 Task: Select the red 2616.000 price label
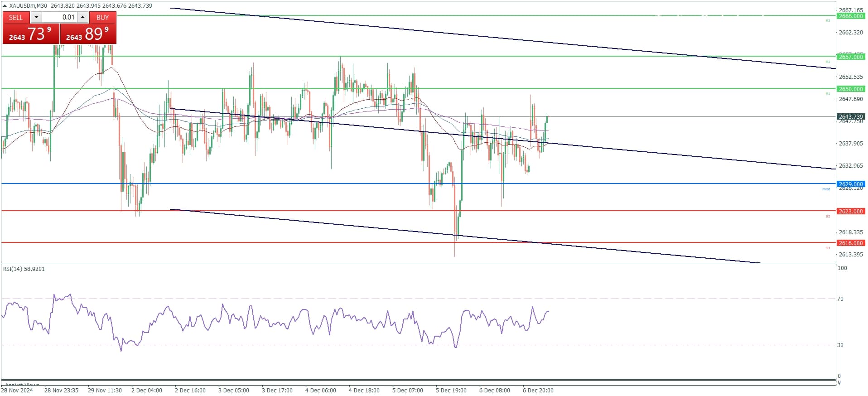851,243
